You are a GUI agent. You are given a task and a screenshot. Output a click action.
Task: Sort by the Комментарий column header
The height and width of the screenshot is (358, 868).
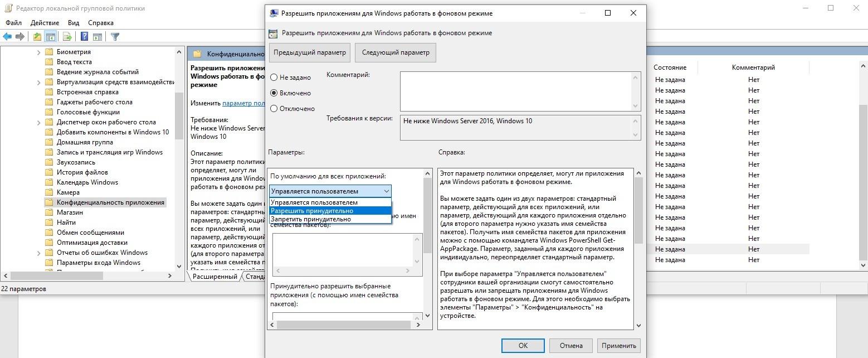753,67
